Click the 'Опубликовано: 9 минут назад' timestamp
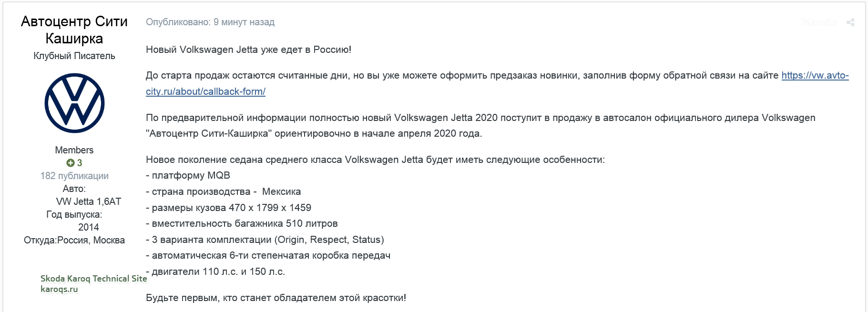Viewport: 868px width, 312px height. coord(210,22)
